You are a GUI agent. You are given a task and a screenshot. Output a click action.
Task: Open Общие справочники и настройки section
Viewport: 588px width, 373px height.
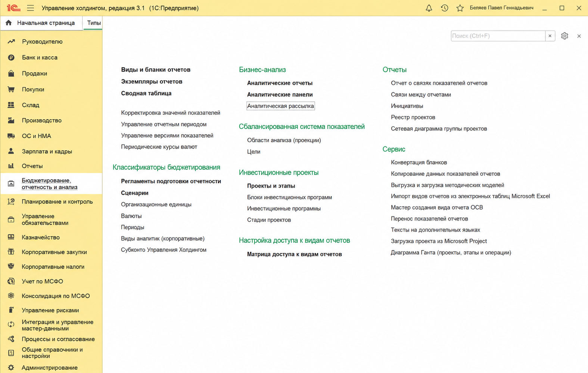click(x=52, y=353)
